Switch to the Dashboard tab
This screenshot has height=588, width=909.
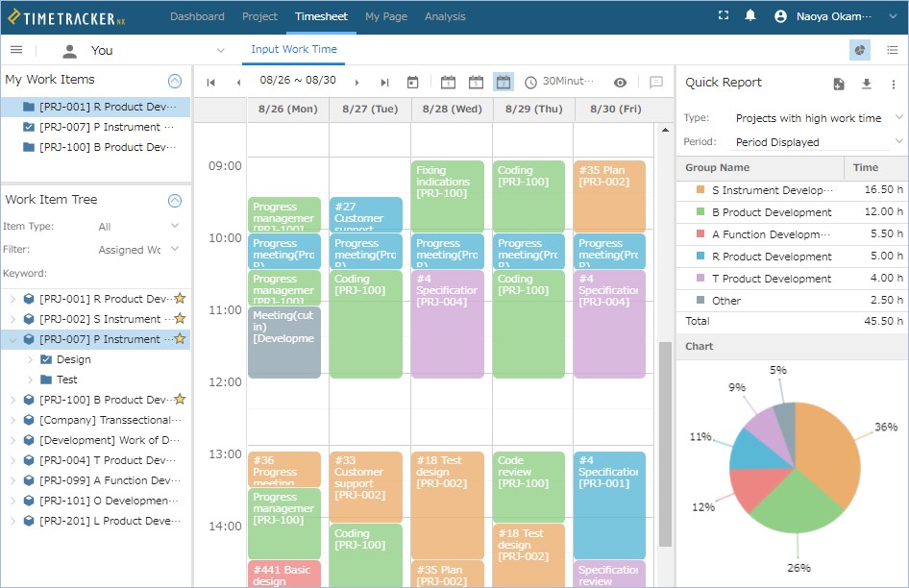click(197, 16)
